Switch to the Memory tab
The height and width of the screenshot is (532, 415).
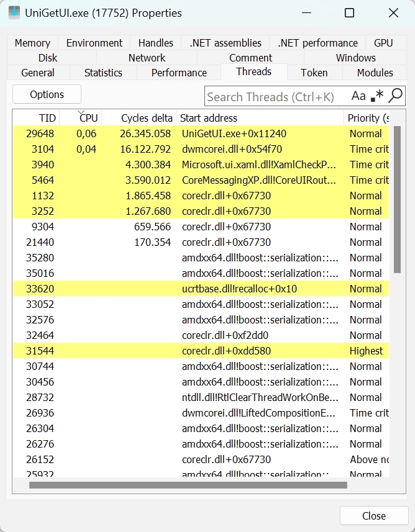[x=32, y=43]
